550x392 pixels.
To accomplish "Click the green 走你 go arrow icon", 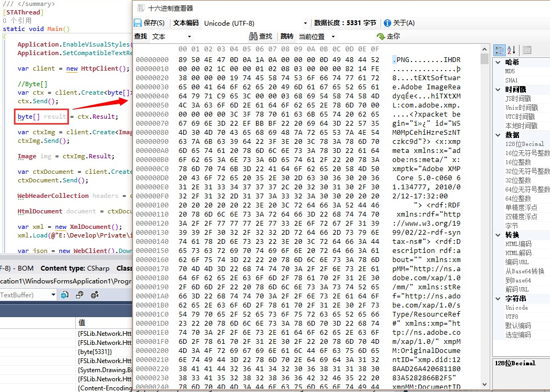I will coord(381,36).
